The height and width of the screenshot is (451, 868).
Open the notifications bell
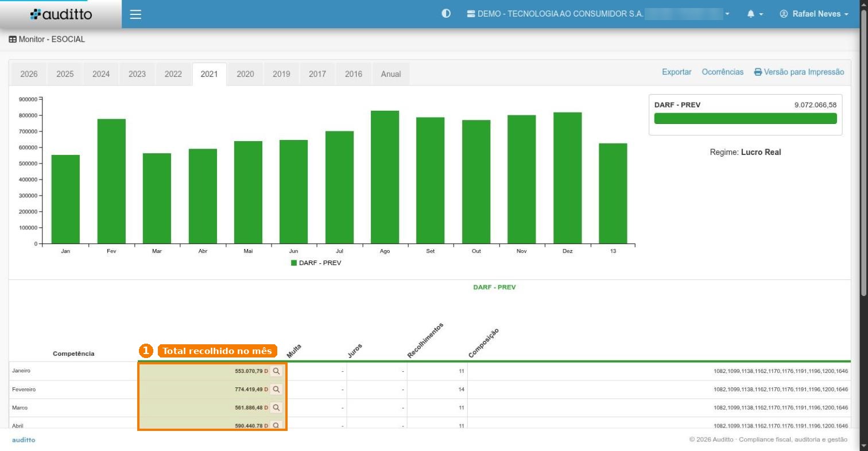[755, 14]
